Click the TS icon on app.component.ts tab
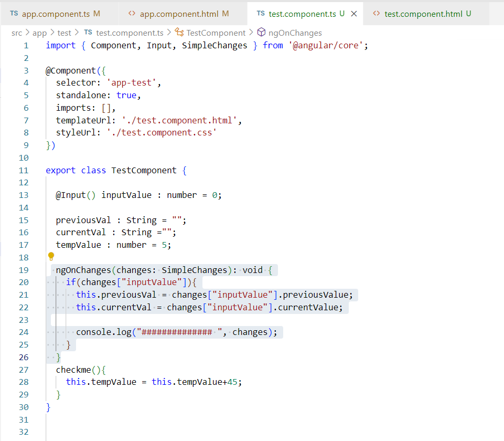 coord(14,13)
